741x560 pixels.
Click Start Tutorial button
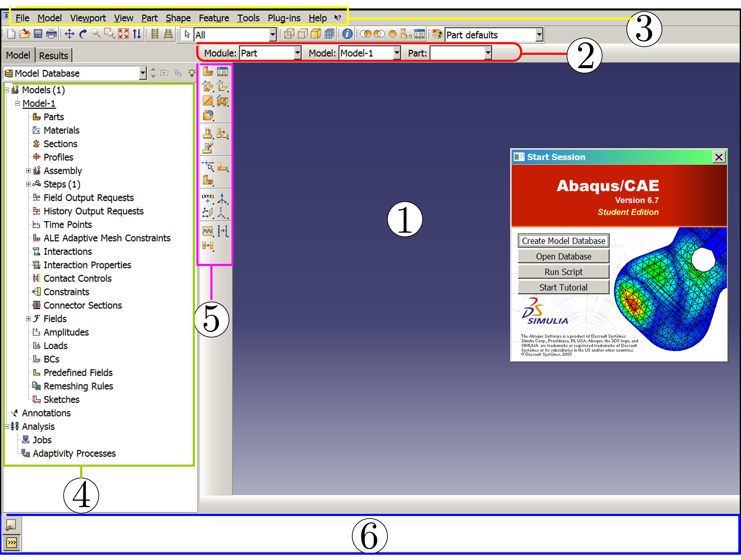click(x=563, y=287)
